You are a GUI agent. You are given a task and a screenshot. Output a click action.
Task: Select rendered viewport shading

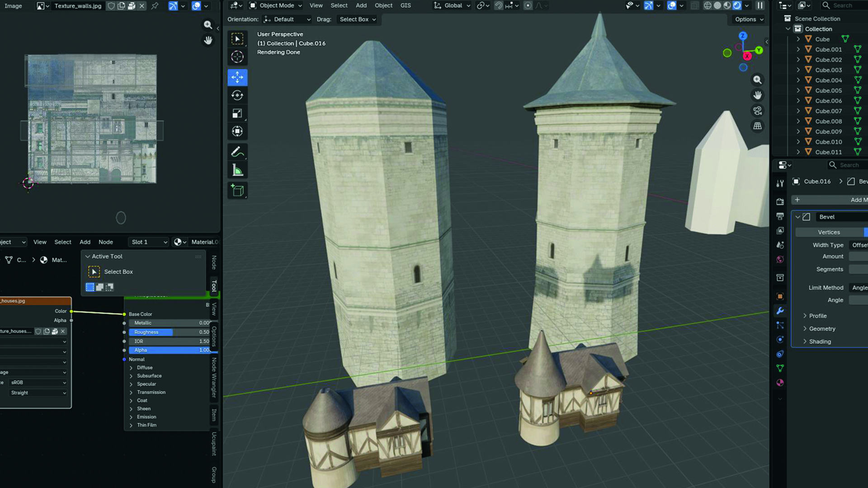tap(737, 5)
